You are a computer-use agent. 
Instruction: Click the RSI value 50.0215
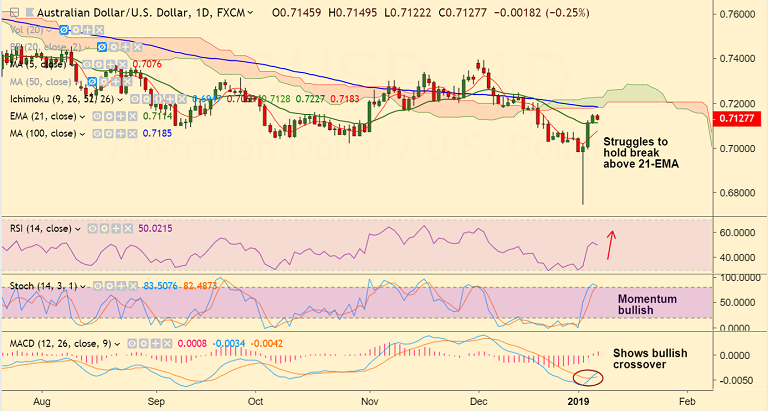155,228
